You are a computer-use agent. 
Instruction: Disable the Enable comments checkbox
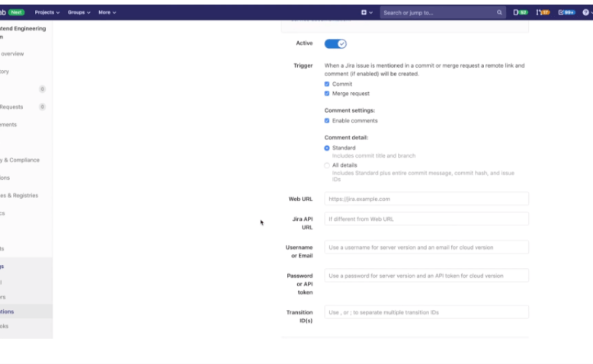click(x=327, y=120)
